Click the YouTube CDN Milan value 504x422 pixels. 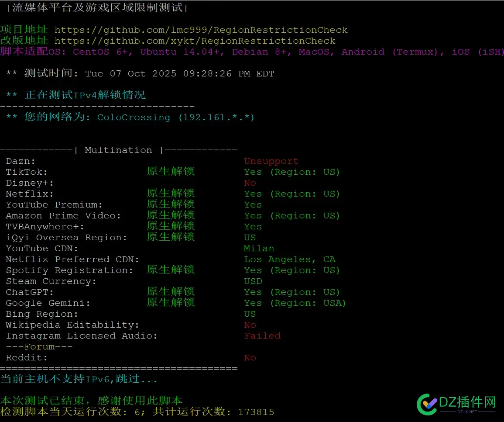tap(259, 249)
